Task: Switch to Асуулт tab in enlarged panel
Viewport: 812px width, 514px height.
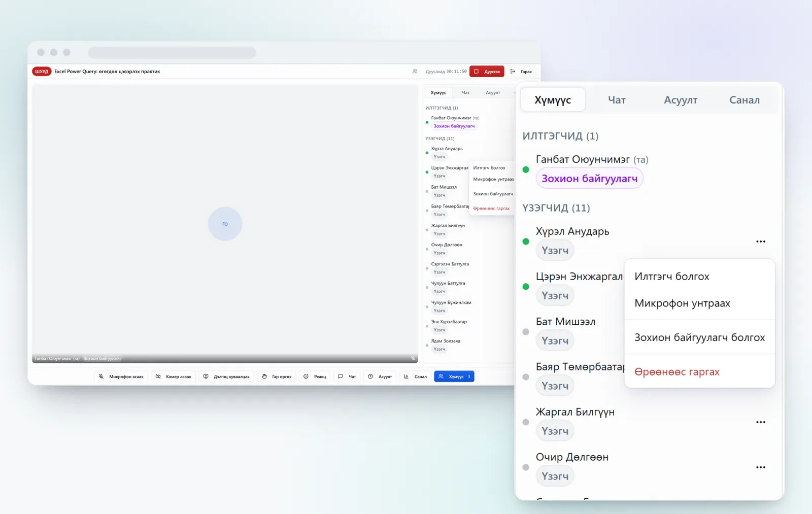Action: [681, 100]
